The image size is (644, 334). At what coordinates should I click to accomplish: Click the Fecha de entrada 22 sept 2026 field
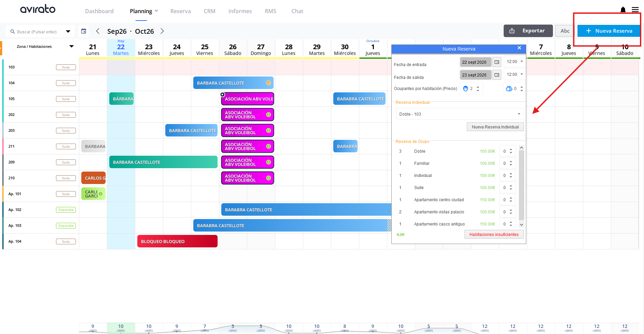click(x=475, y=62)
